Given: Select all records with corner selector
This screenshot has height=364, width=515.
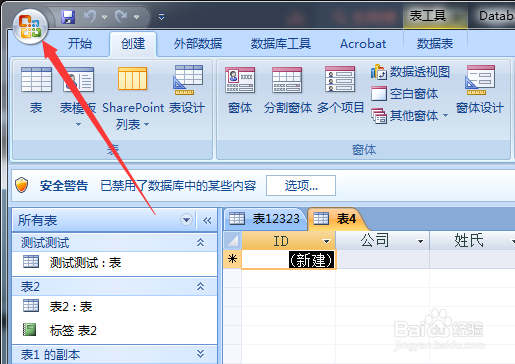Looking at the screenshot, I should pos(232,241).
